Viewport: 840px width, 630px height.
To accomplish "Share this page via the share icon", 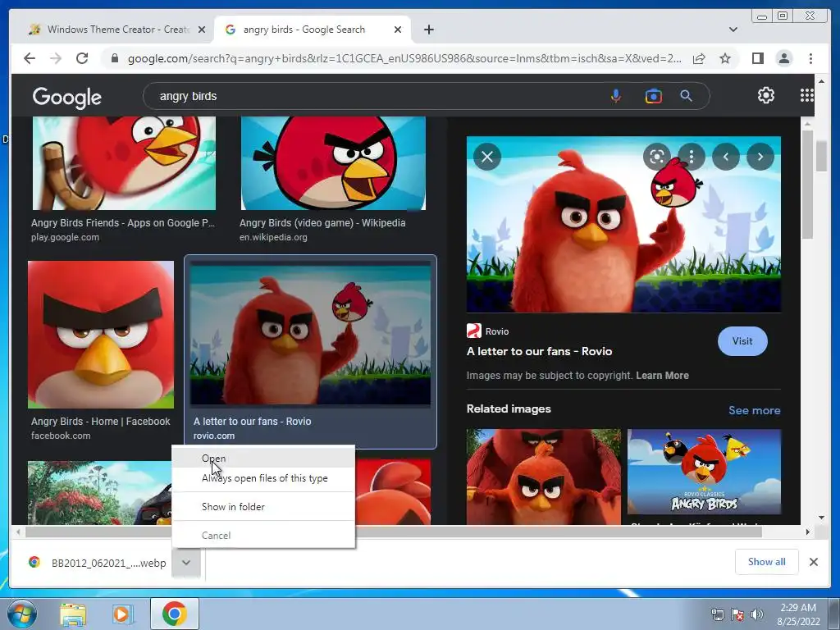I will (x=699, y=58).
